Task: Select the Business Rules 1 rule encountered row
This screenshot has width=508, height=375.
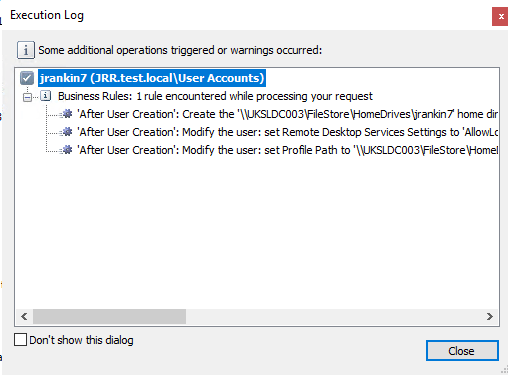Action: tap(215, 96)
